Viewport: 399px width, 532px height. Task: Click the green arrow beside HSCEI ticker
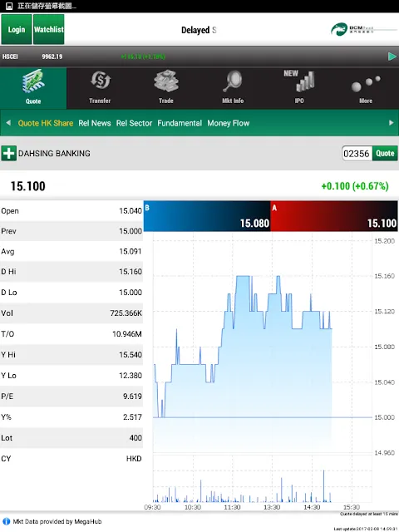(392, 57)
